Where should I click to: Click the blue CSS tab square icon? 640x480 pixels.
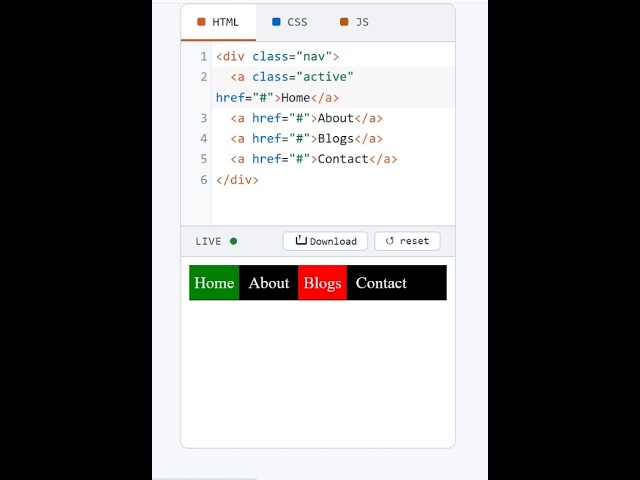(276, 22)
